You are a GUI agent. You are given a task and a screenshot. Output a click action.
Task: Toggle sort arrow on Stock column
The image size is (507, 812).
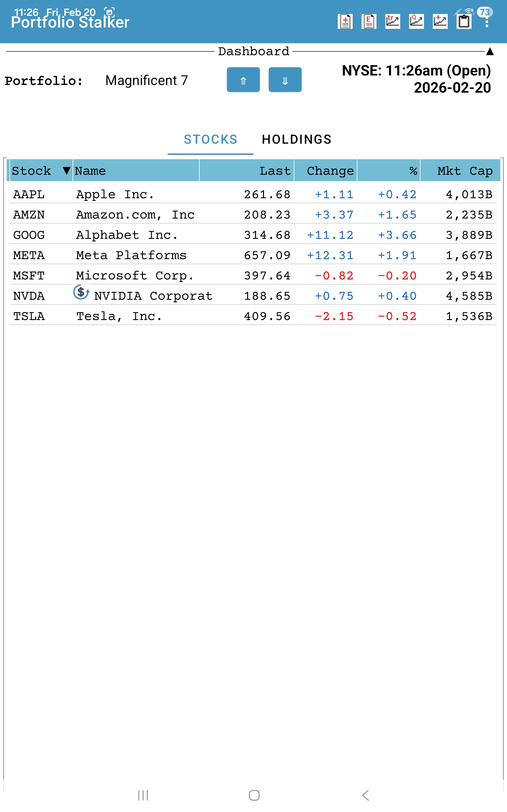click(x=67, y=171)
